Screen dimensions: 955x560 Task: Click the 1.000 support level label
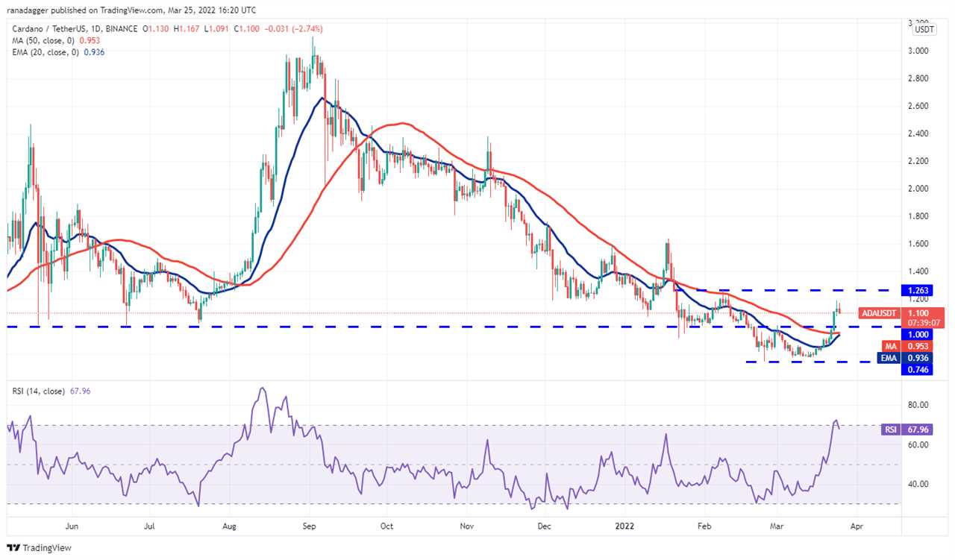[916, 336]
